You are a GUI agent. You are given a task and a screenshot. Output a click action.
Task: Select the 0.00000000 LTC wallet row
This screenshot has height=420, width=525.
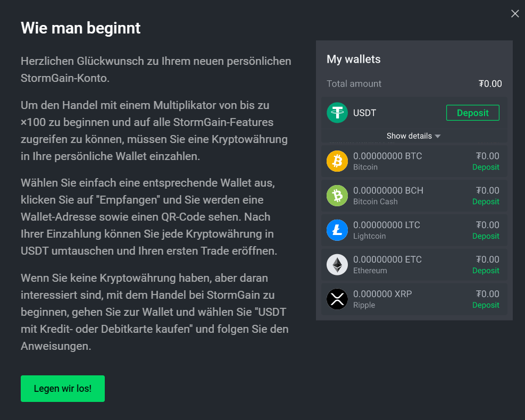coord(414,230)
